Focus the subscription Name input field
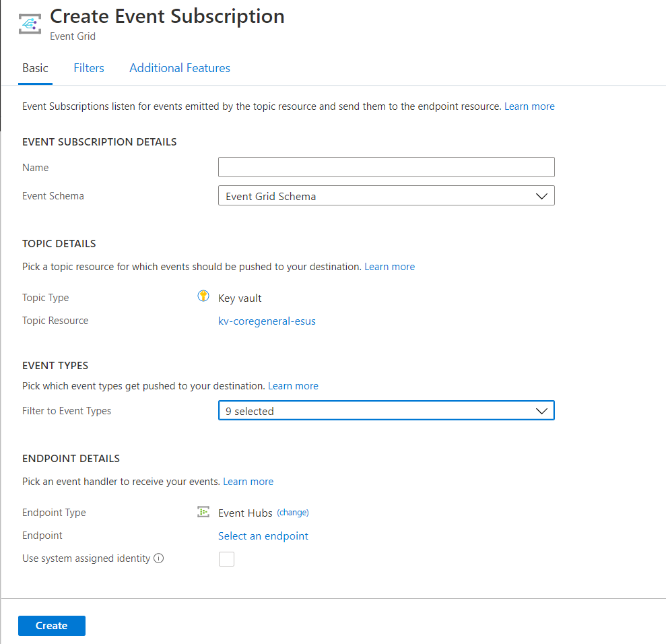Image resolution: width=666 pixels, height=644 pixels. point(386,167)
